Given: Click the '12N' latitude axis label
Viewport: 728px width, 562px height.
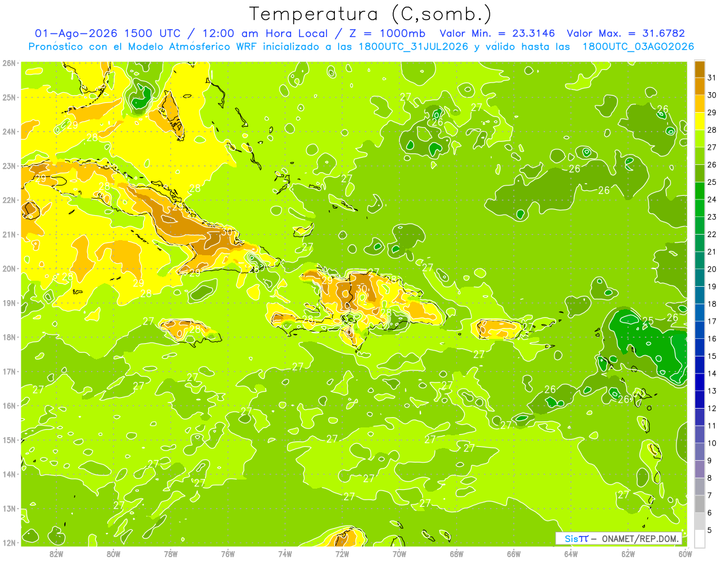Looking at the screenshot, I should coord(9,543).
